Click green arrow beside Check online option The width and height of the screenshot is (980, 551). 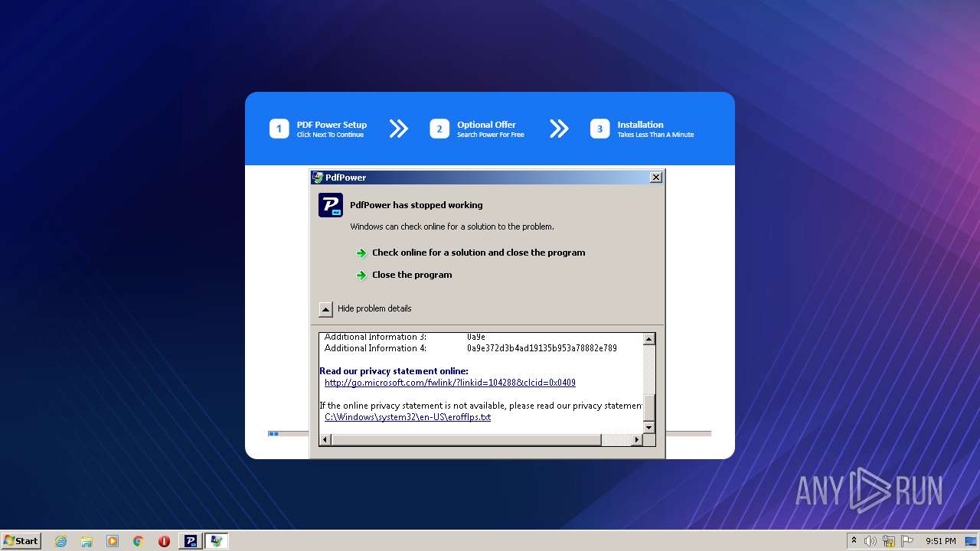(361, 253)
